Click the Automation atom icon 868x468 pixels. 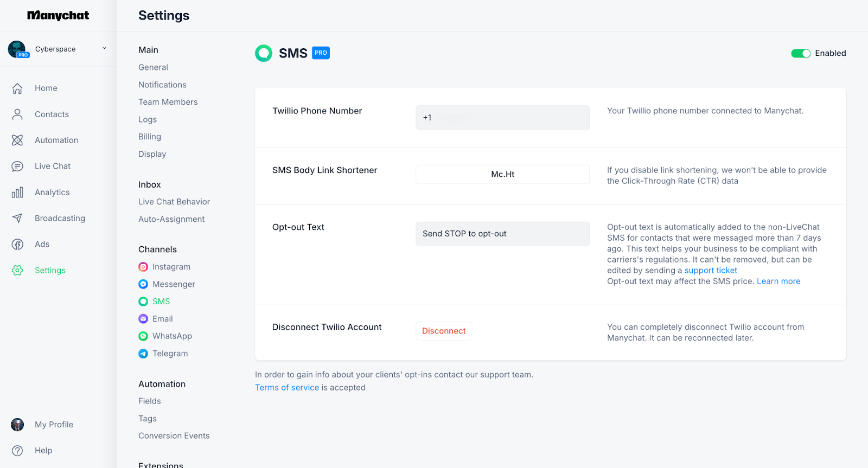(x=17, y=140)
